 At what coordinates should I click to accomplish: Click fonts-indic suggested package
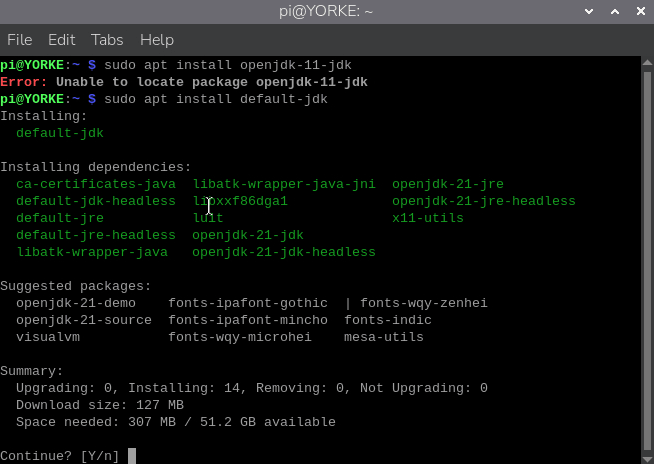388,320
